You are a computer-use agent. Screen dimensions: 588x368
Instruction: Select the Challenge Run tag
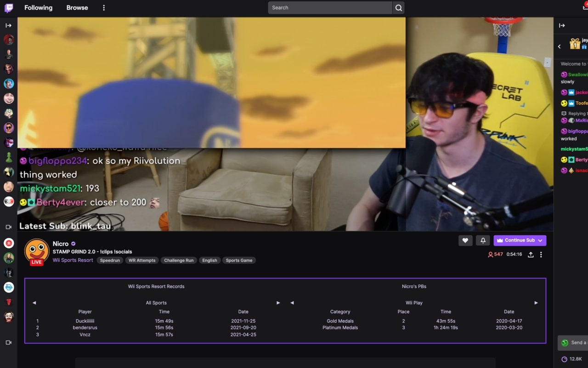click(179, 260)
